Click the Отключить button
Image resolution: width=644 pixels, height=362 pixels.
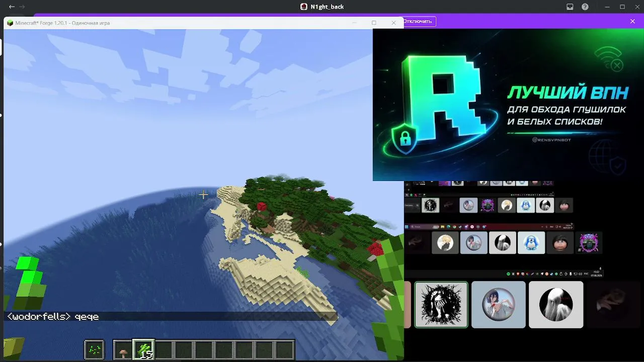click(x=418, y=22)
